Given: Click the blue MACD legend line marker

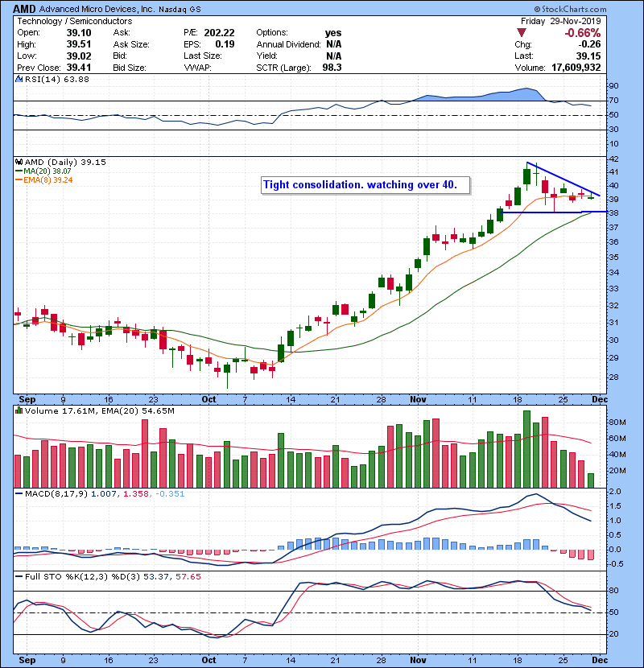Looking at the screenshot, I should click(x=19, y=494).
